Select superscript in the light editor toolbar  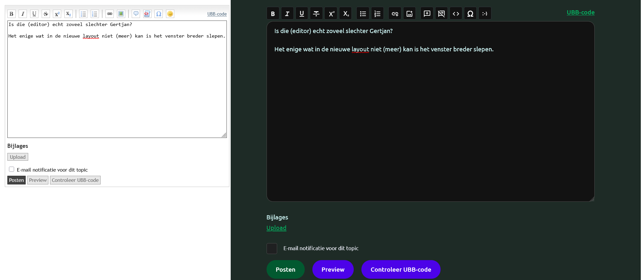[57, 14]
